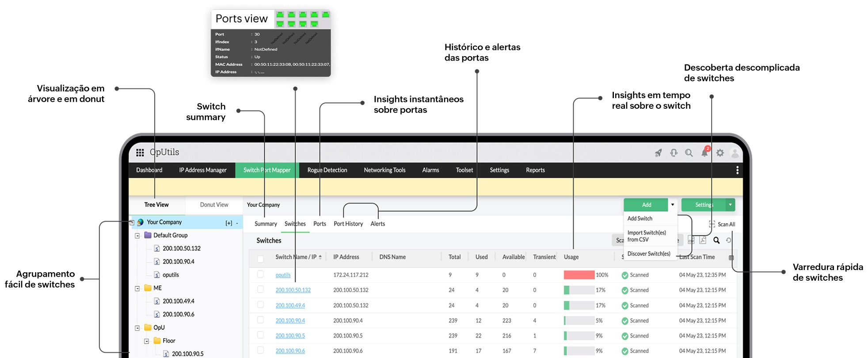868x358 pixels.
Task: Click the 17% usage bar for 200.100.50.132
Action: click(x=579, y=290)
